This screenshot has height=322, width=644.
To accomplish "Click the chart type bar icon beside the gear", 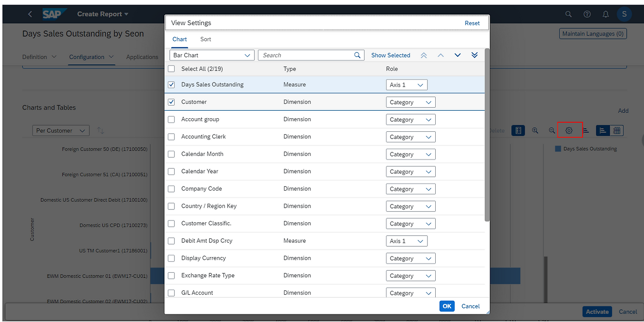I will click(x=586, y=130).
